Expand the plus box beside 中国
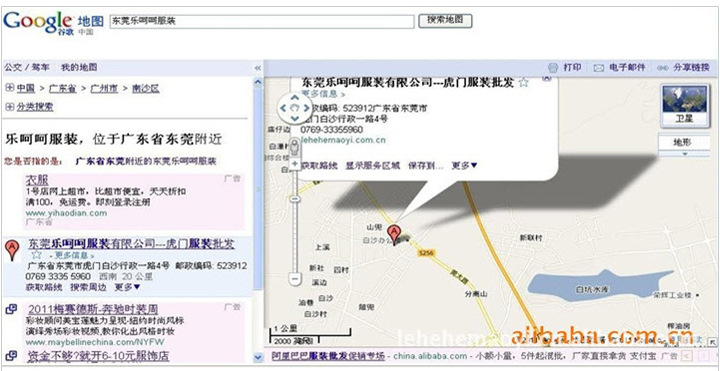The width and height of the screenshot is (720, 371). [x=10, y=88]
